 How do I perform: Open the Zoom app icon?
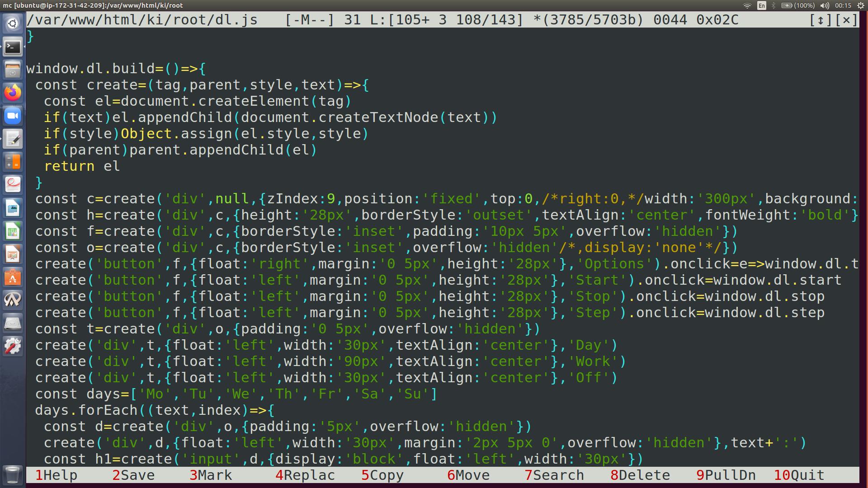tap(13, 116)
